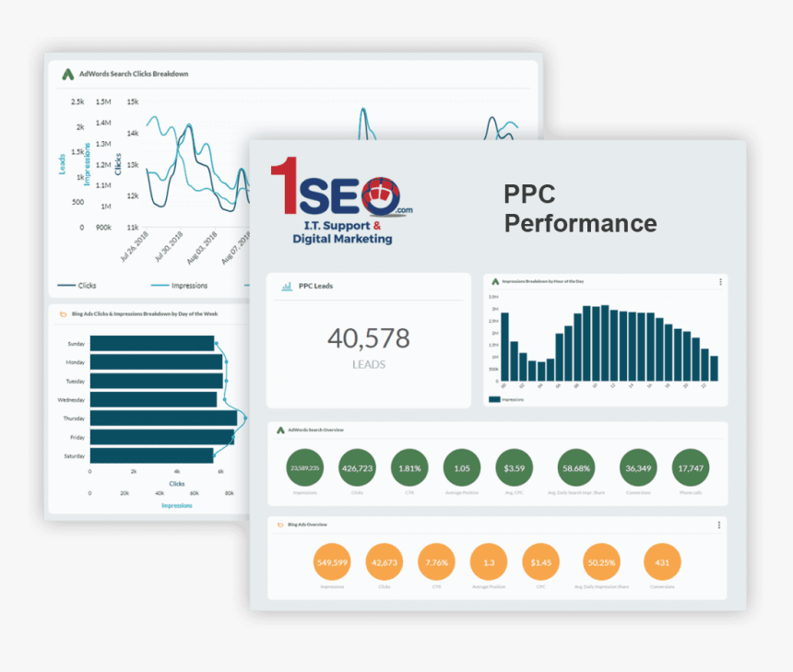Click the green 1.05 Average Position circle
Viewport: 793px width, 672px height.
(462, 468)
